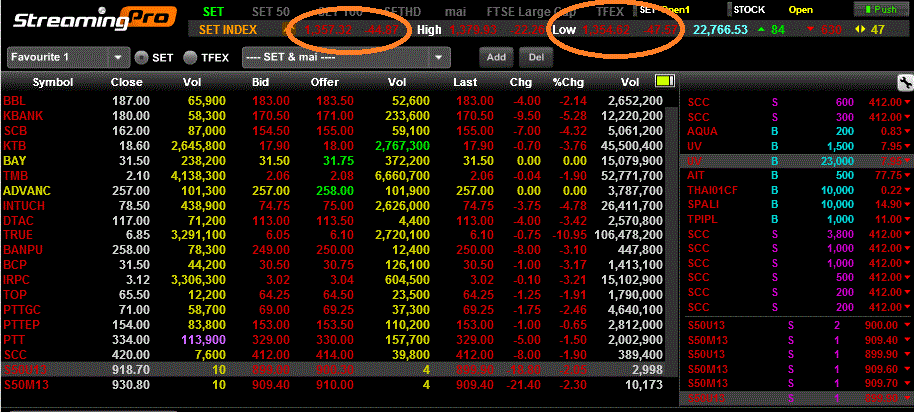Open the wrench settings icon above the ticker
Viewport: 914px width, 412px height.
[x=905, y=83]
